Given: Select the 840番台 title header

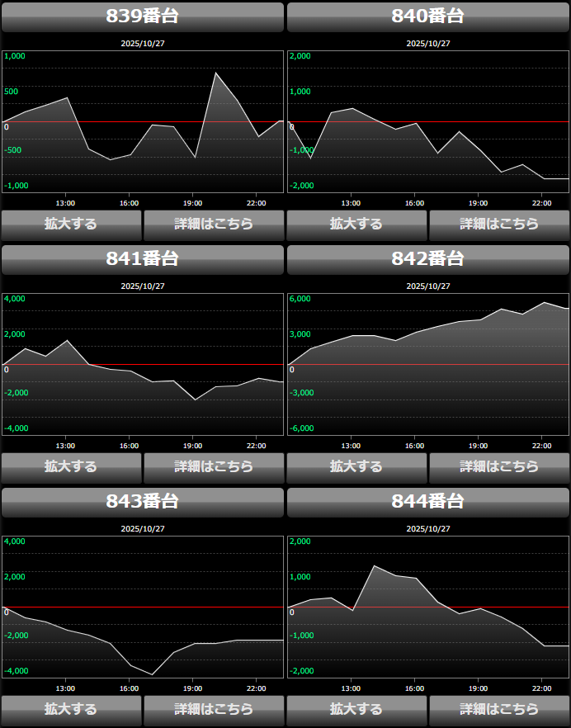Looking at the screenshot, I should (427, 17).
